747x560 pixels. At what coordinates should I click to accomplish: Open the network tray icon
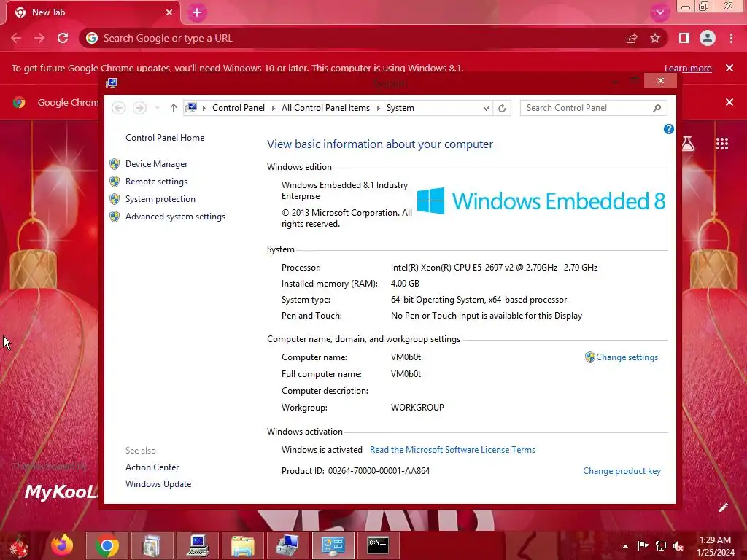[661, 546]
